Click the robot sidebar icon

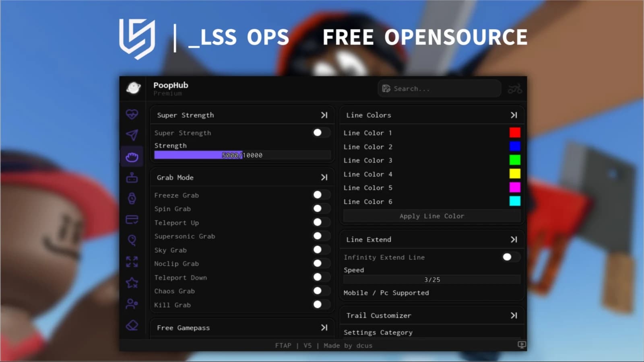click(132, 177)
